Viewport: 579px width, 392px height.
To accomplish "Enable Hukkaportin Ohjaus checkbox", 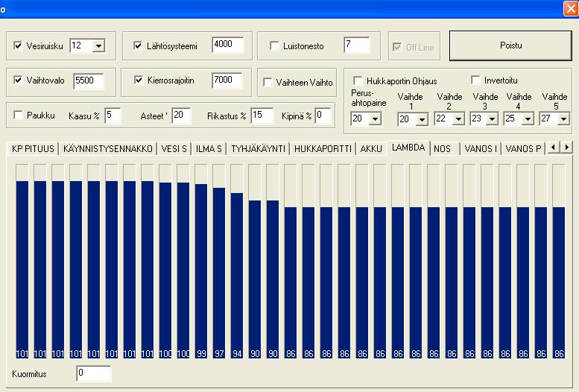I will [358, 80].
